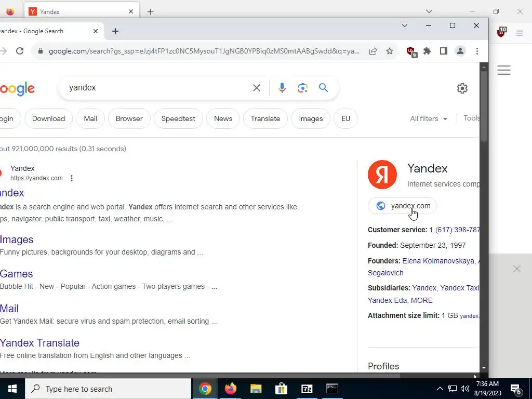Click the Yandex logo in knowledge panel
The width and height of the screenshot is (532, 399).
tap(382, 175)
